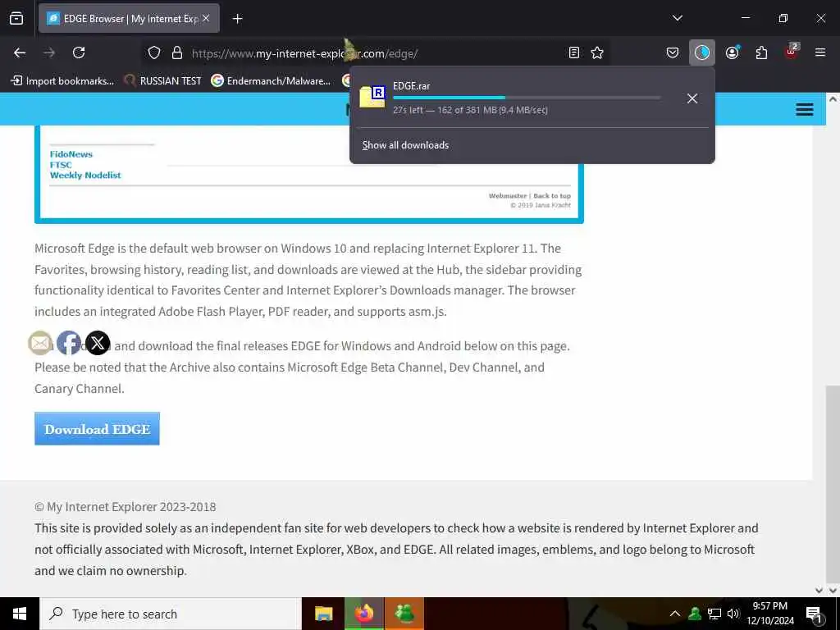This screenshot has width=840, height=630.
Task: Toggle reader view icon
Action: (573, 52)
